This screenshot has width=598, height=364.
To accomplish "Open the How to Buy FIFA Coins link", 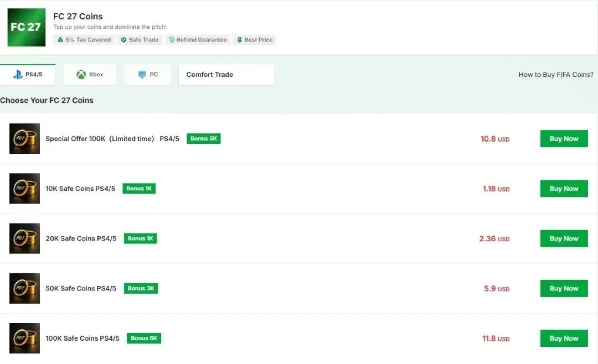I will pyautogui.click(x=556, y=75).
